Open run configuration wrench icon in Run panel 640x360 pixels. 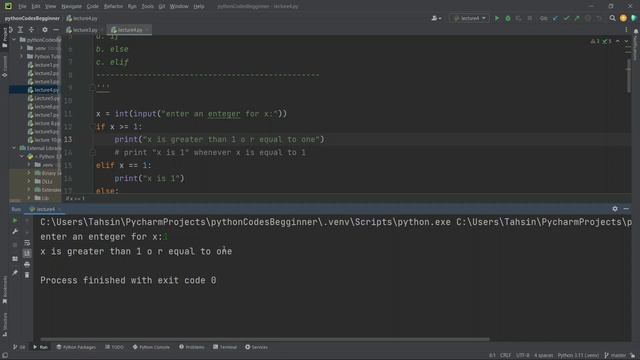click(x=15, y=231)
